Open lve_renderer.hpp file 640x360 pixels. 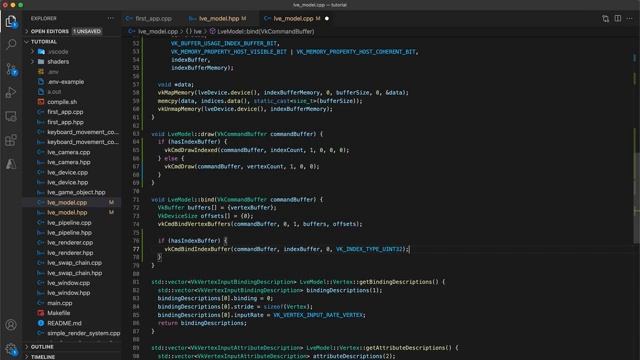(70, 253)
